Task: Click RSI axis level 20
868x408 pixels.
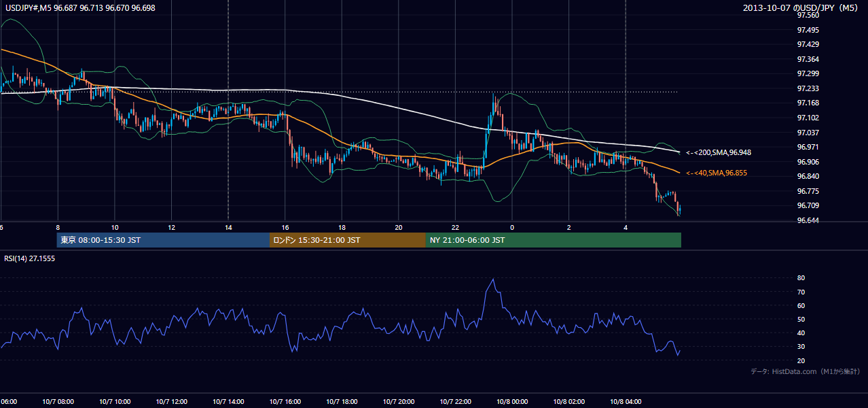Action: [x=801, y=360]
